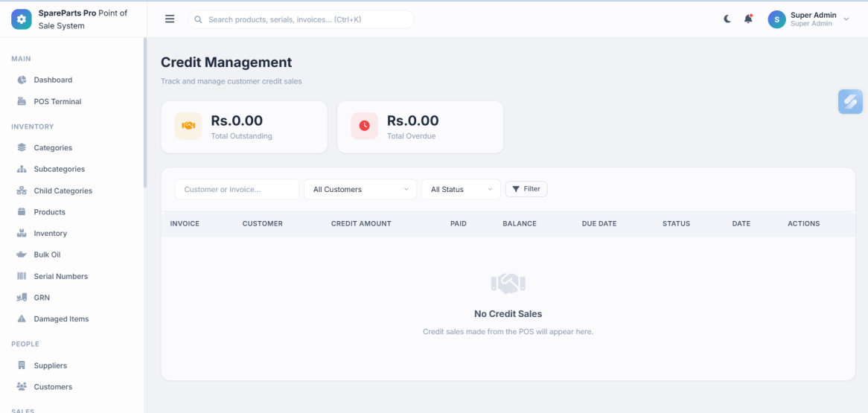Click the Total Outstanding Rs.0.00 amount
The width and height of the screenshot is (868, 413).
point(237,120)
